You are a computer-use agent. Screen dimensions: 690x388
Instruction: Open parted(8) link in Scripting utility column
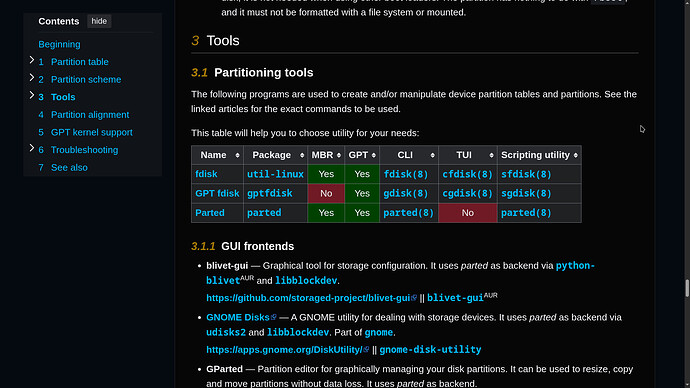point(526,213)
